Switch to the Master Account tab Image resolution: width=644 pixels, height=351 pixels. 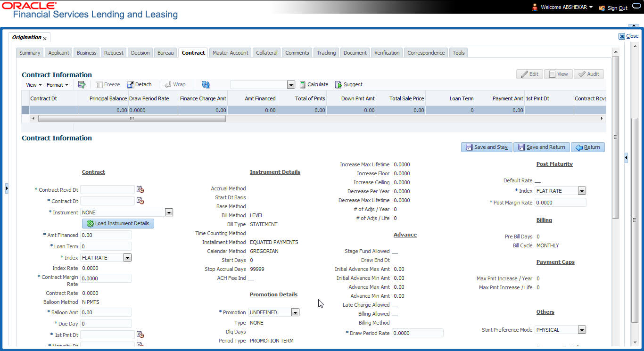(x=231, y=53)
